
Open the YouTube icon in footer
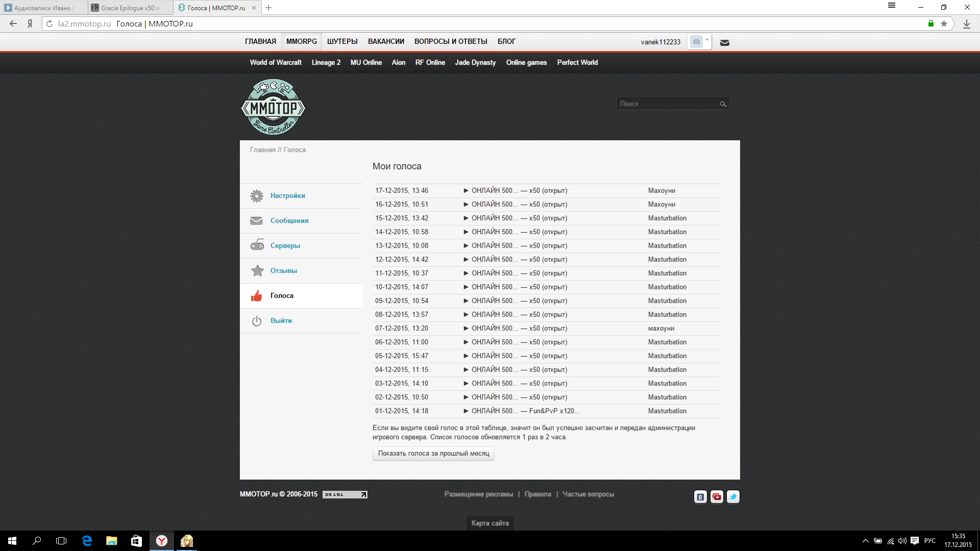[x=717, y=497]
